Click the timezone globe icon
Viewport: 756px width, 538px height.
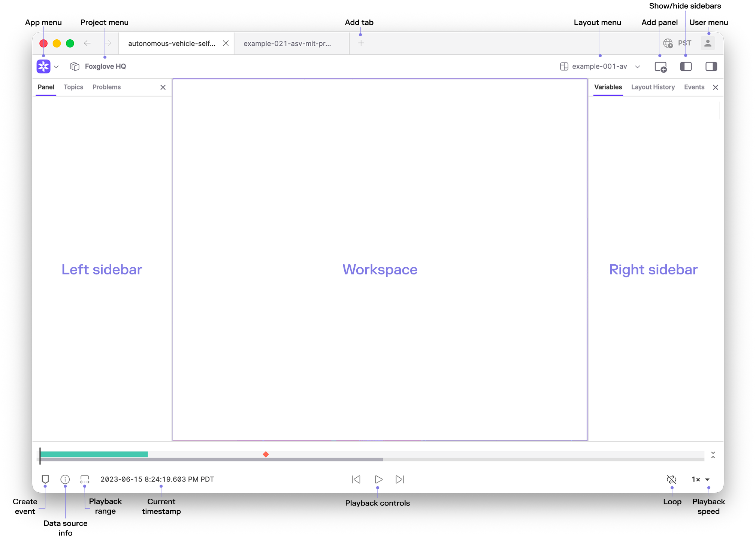point(668,43)
